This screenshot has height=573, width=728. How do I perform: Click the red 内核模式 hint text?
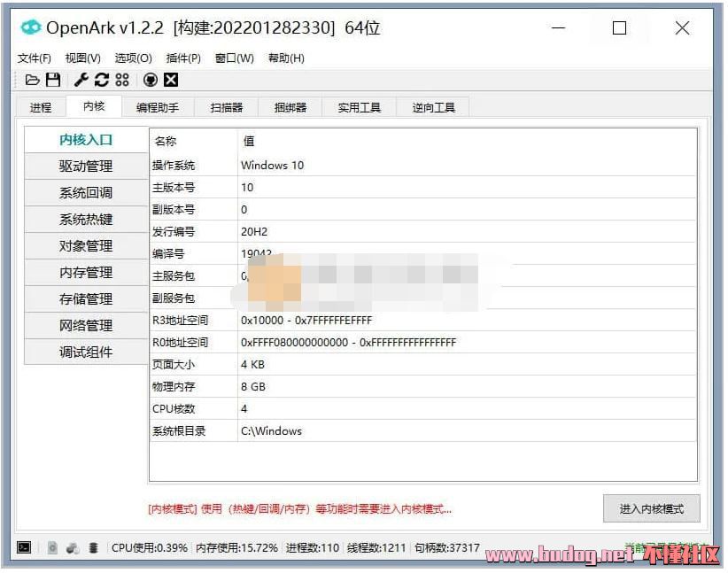(300, 509)
